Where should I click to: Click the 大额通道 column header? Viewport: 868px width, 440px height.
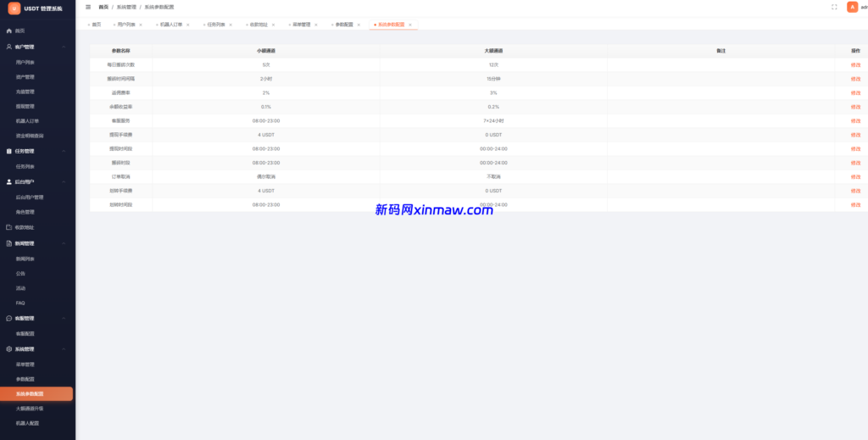point(493,51)
